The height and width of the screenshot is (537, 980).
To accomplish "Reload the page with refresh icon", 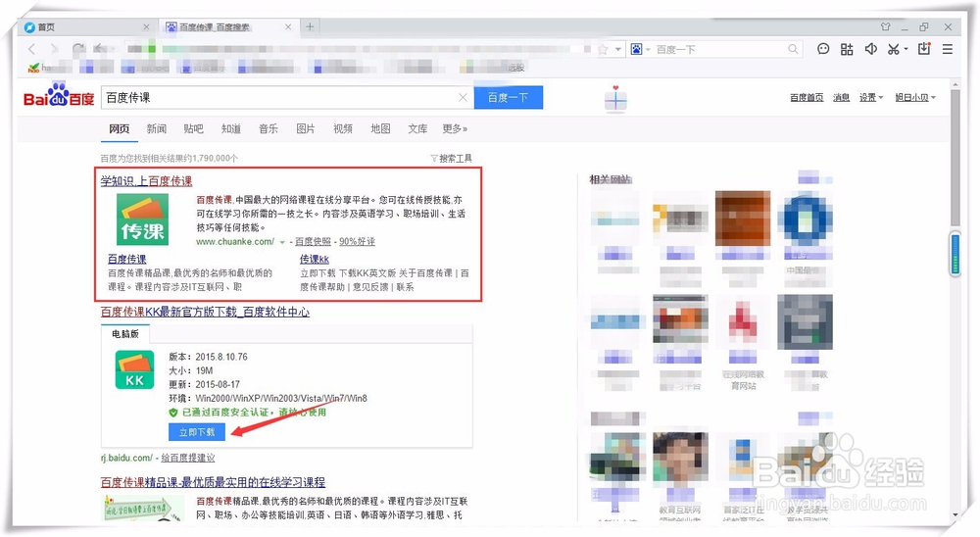I will point(78,49).
